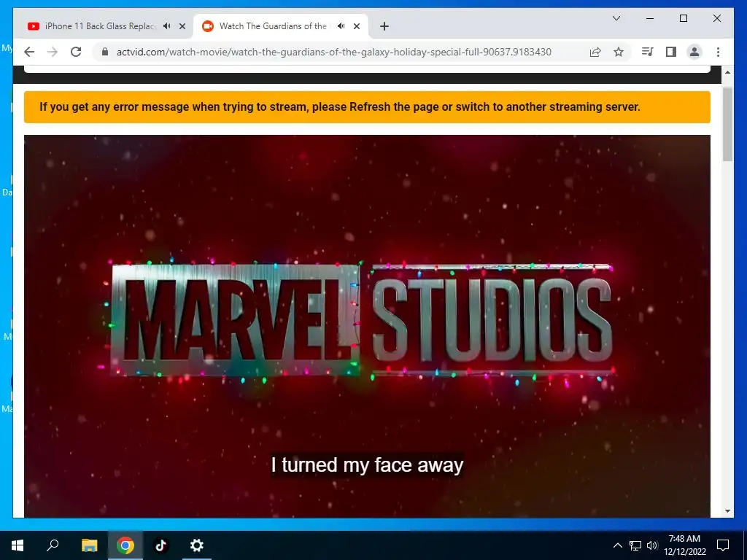Close the iPhone 11 Back Glass tab

click(x=182, y=26)
